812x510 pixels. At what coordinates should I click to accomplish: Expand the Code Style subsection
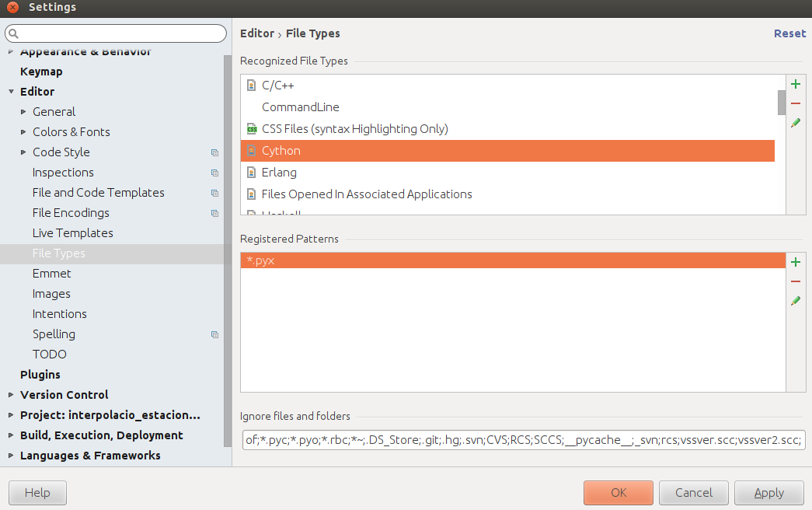click(x=23, y=152)
